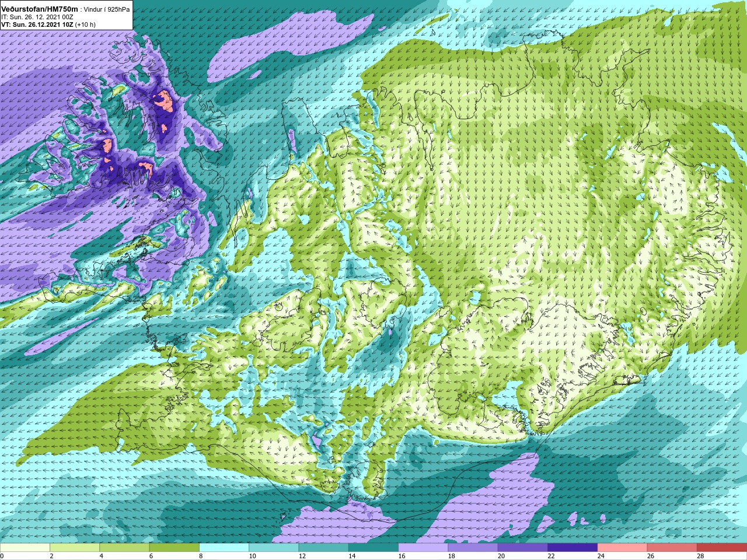Click the legend scale value '0'

tap(2, 556)
